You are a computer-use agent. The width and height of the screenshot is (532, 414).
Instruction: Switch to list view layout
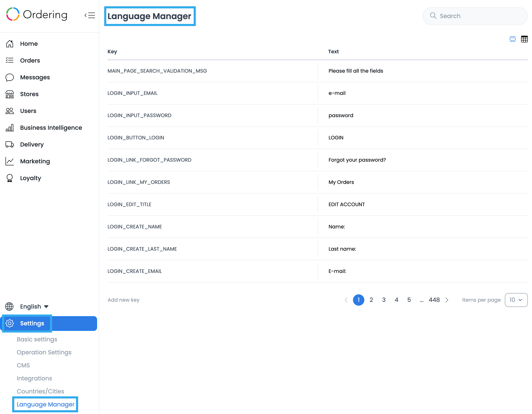pyautogui.click(x=512, y=39)
